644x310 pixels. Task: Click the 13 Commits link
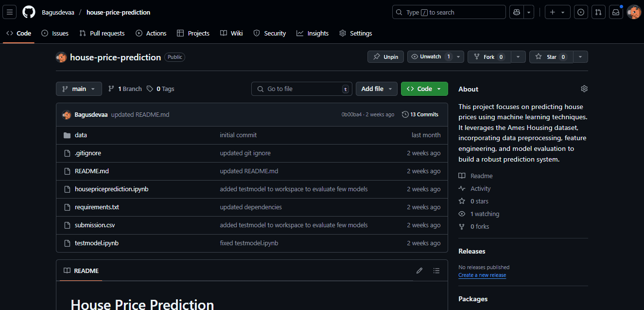(x=420, y=114)
